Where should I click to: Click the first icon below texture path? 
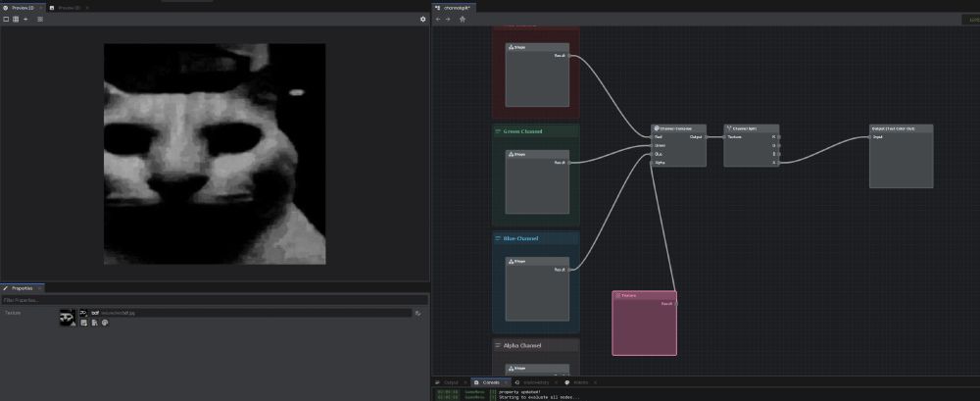pos(83,323)
